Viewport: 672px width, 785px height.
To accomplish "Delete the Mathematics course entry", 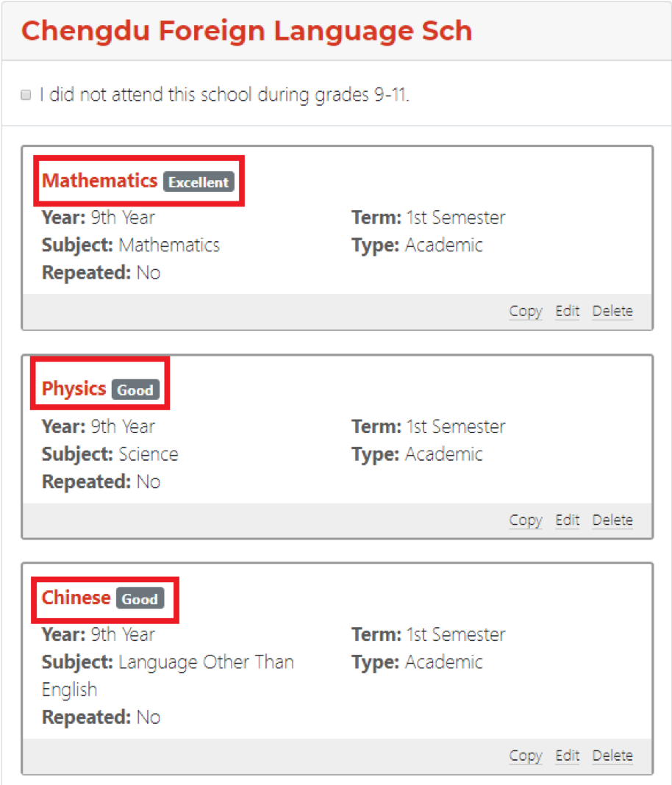I will 612,311.
